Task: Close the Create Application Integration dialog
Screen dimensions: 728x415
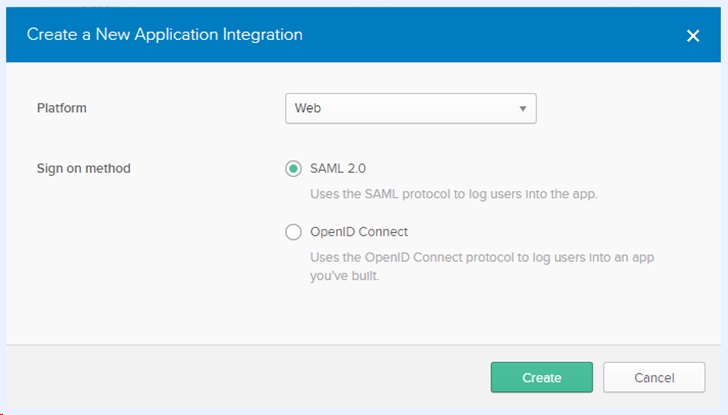Action: pyautogui.click(x=693, y=35)
